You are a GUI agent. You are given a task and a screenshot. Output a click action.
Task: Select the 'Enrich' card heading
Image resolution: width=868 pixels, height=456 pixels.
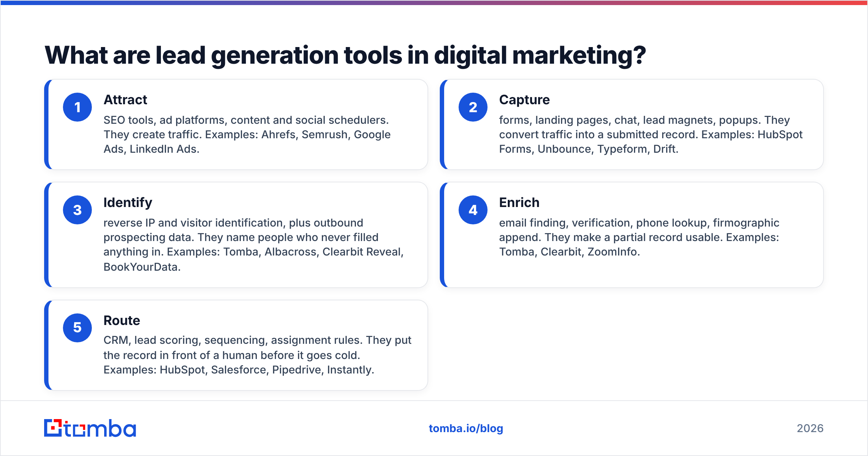(x=519, y=203)
